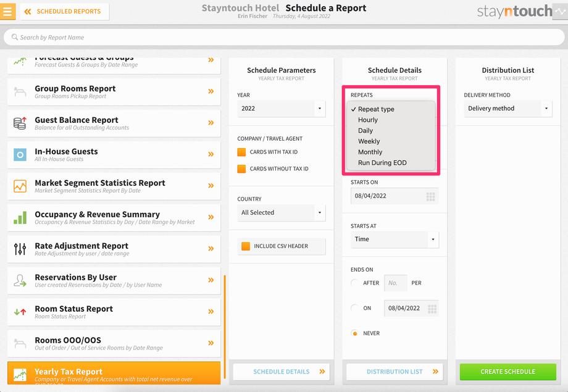
Task: Click the Starts On date field
Action: tap(395, 196)
